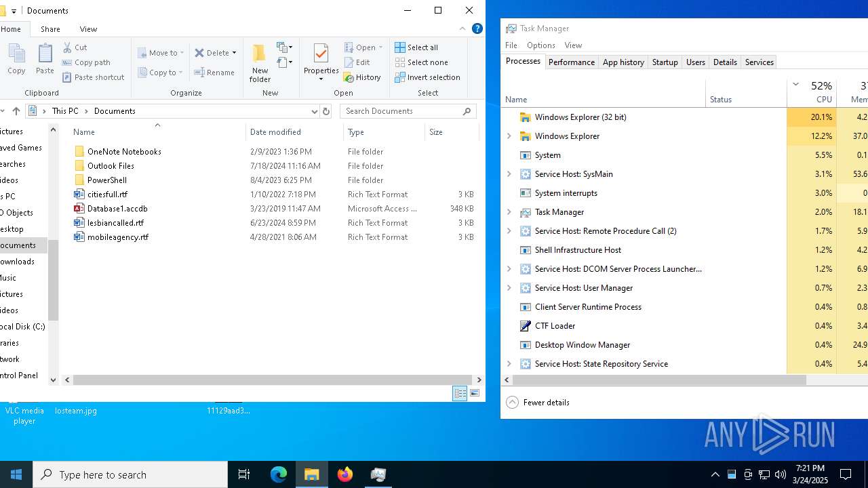Screen dimensions: 868x488
Task: Collapse the File Explorer ribbon chevron
Action: (x=462, y=29)
